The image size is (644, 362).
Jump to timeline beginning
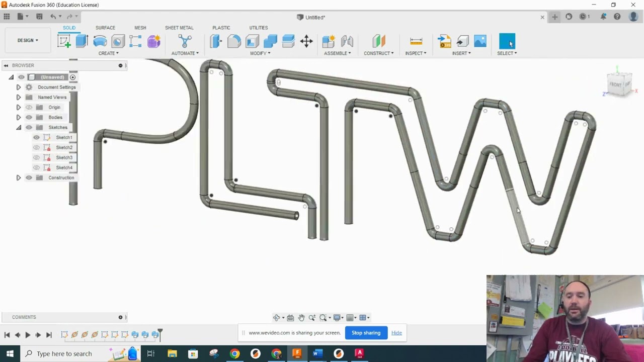tap(7, 335)
